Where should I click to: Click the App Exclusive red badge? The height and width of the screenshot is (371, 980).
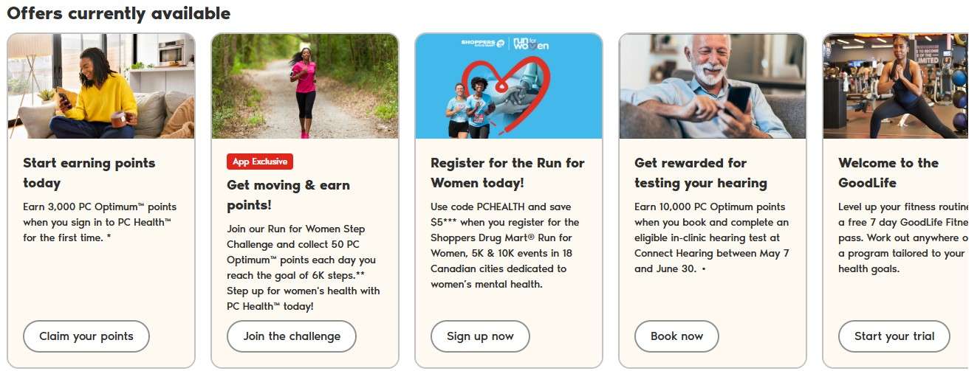point(260,162)
